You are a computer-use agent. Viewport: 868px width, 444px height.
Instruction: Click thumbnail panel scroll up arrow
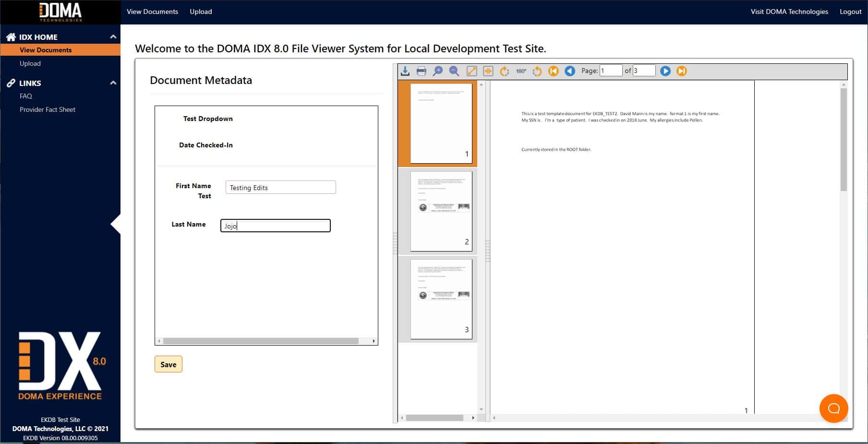(482, 84)
